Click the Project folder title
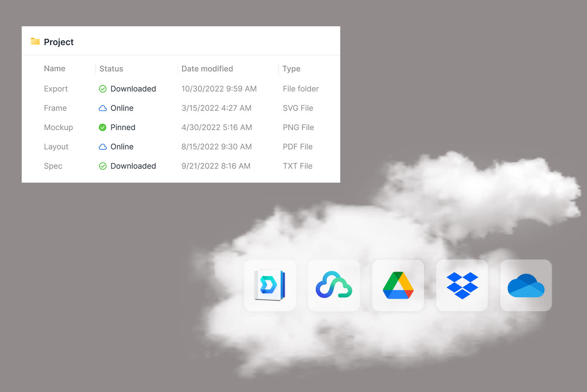The height and width of the screenshot is (392, 587). 58,42
